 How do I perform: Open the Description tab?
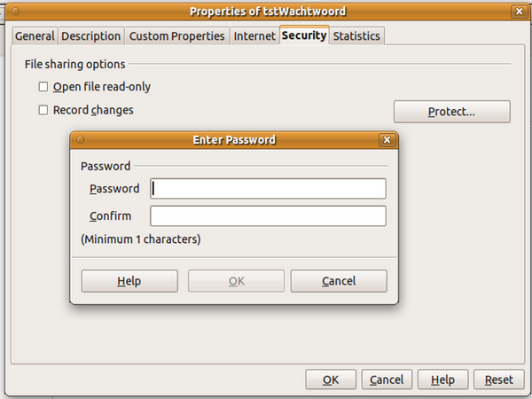pyautogui.click(x=90, y=36)
